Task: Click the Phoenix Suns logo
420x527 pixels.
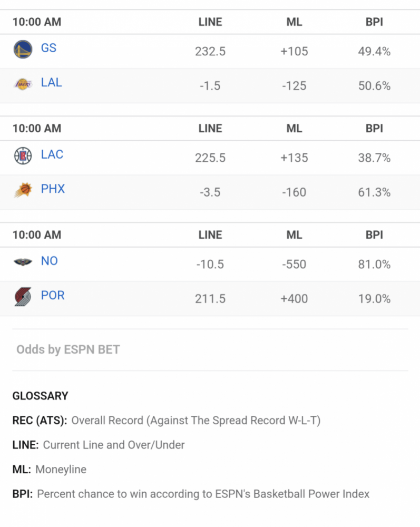Action: click(x=23, y=190)
